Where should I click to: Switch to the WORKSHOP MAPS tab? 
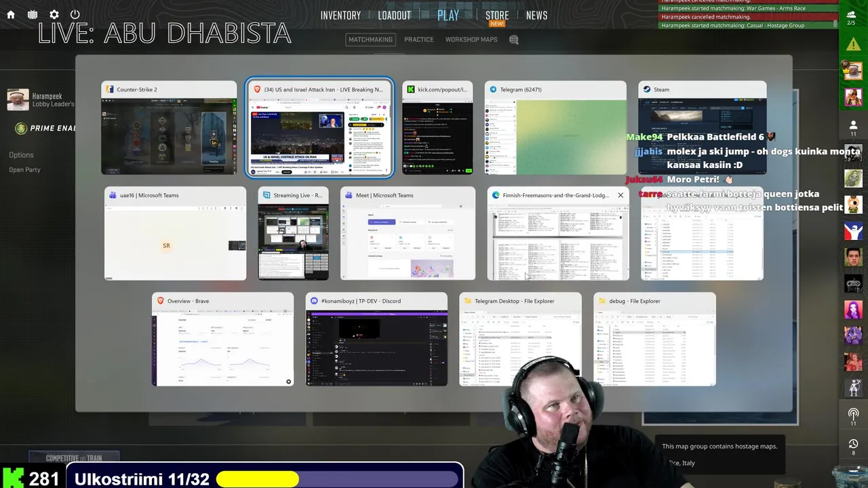[471, 39]
